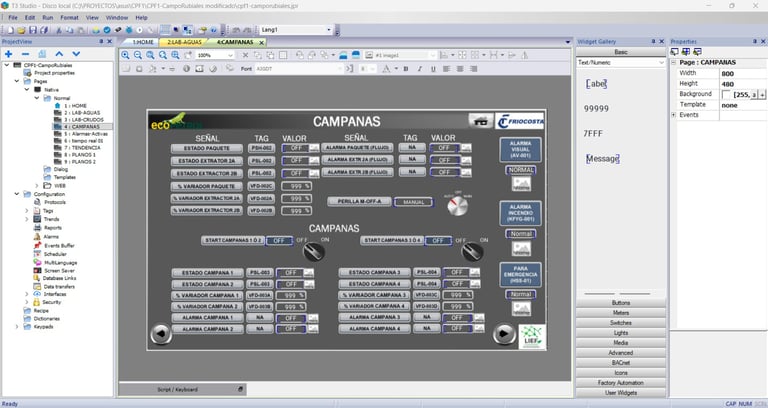Click the Zoom In magnifier icon

click(125, 55)
